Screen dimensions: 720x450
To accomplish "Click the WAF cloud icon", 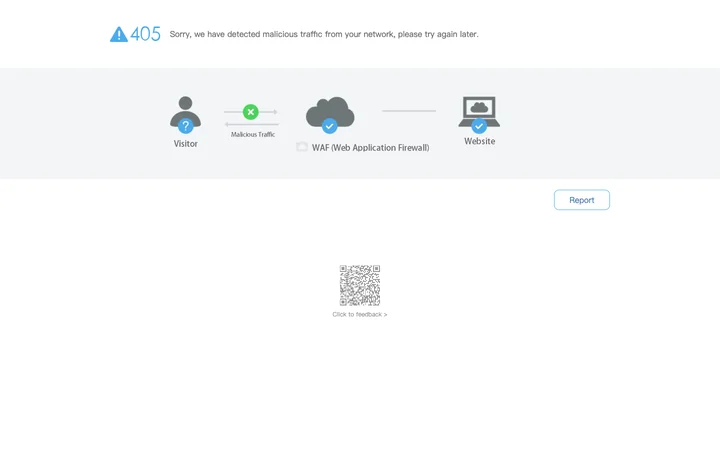I will point(330,115).
